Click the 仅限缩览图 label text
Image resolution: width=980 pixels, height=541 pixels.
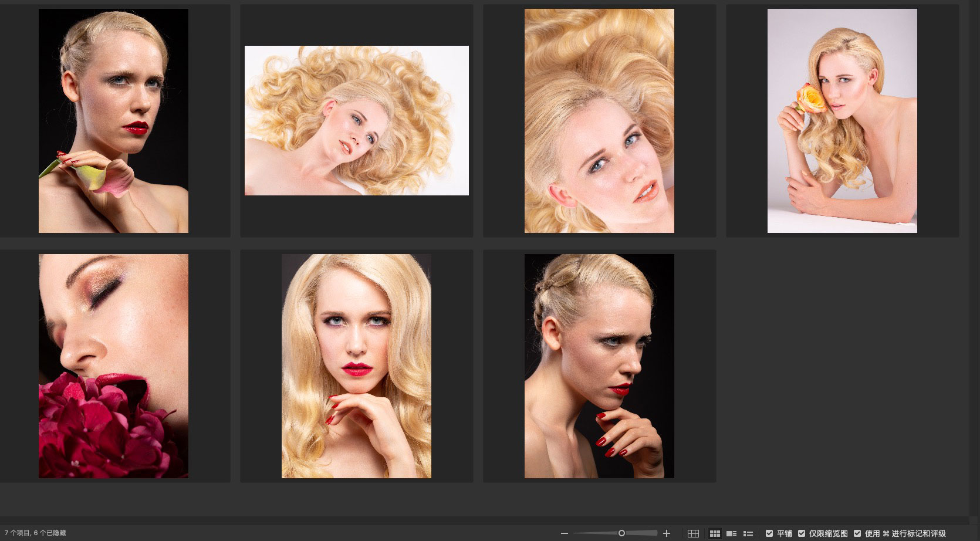click(828, 533)
